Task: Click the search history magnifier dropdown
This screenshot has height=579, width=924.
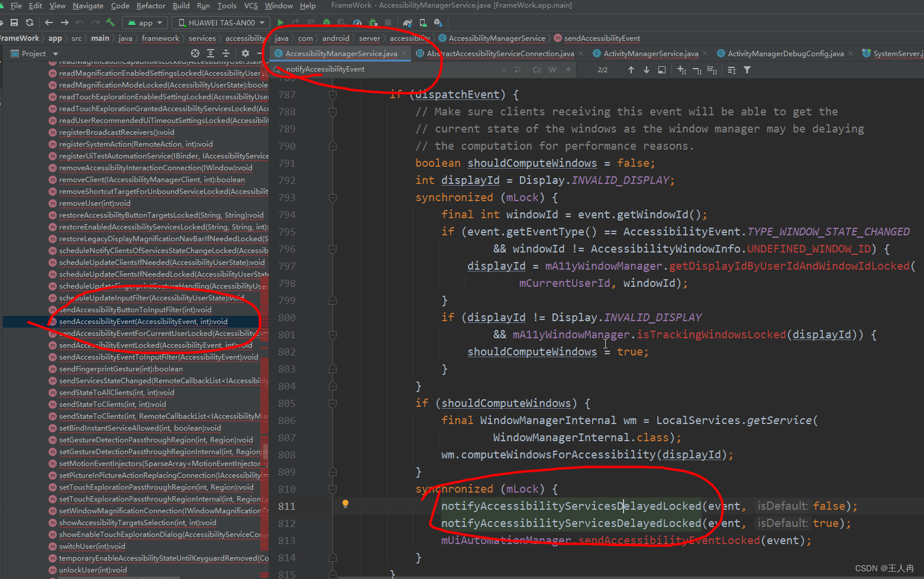Action: tap(277, 70)
